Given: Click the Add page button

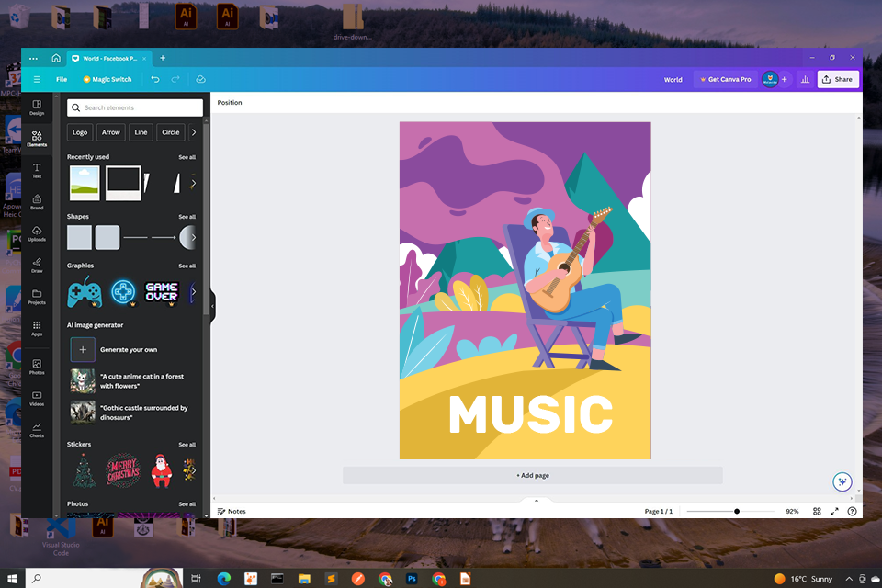Looking at the screenshot, I should (x=533, y=475).
